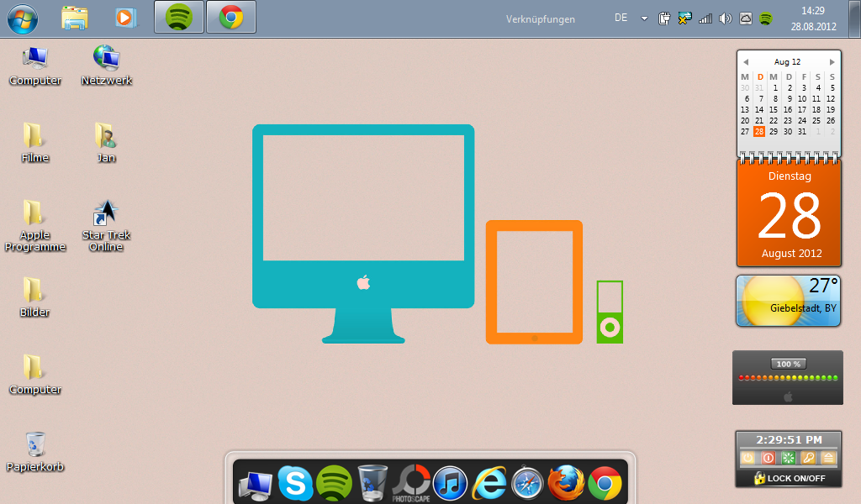Open the recycle bin in the dock
Viewport: 861px width, 504px height.
coord(372,483)
